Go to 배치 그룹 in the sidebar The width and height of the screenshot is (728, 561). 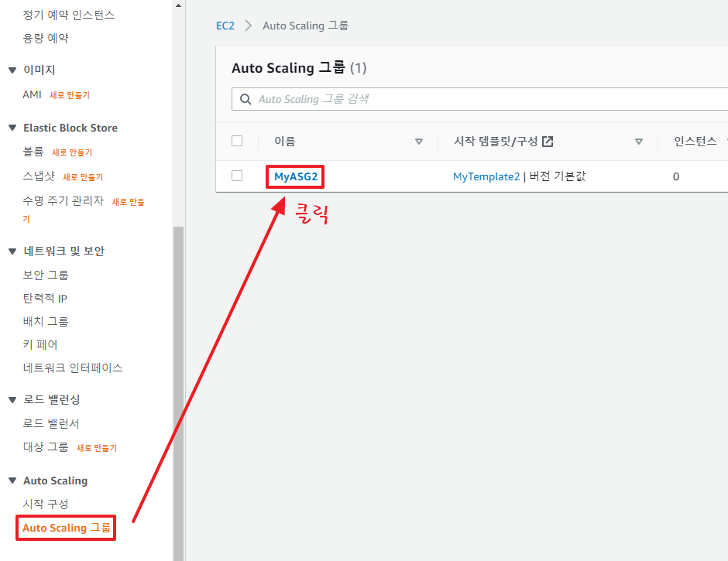pos(46,321)
